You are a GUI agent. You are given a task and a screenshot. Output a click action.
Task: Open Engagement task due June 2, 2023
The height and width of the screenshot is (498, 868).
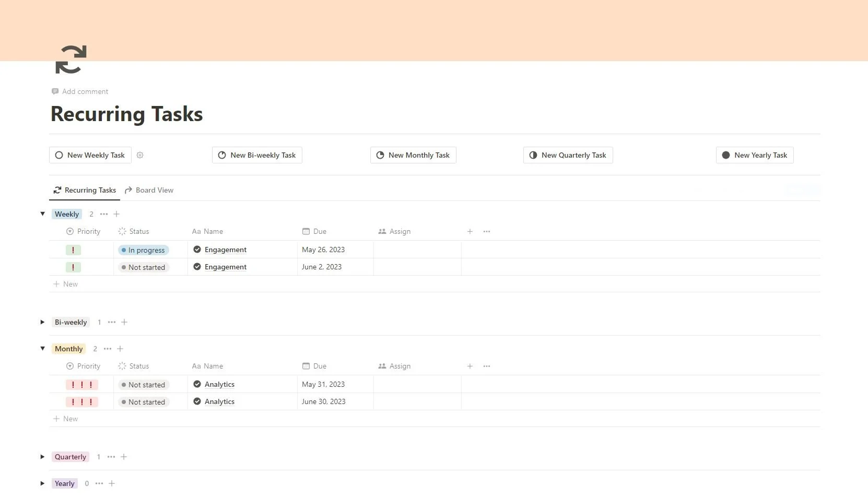coord(226,267)
